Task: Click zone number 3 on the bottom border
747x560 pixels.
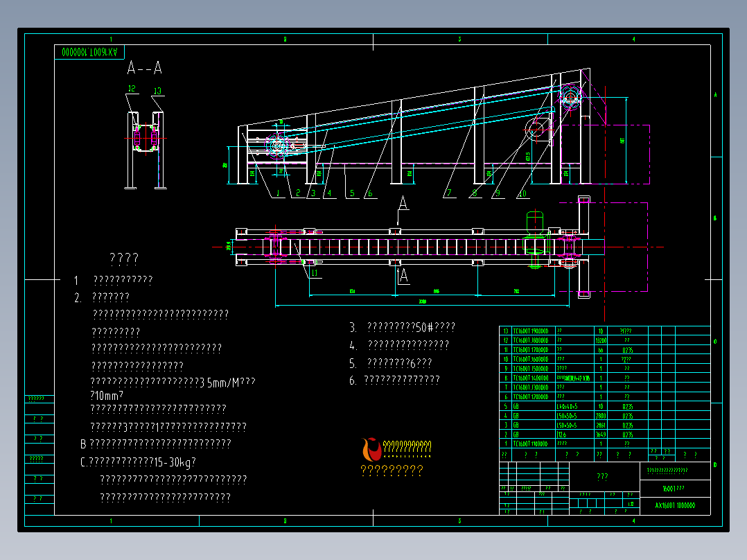Action: (459, 521)
